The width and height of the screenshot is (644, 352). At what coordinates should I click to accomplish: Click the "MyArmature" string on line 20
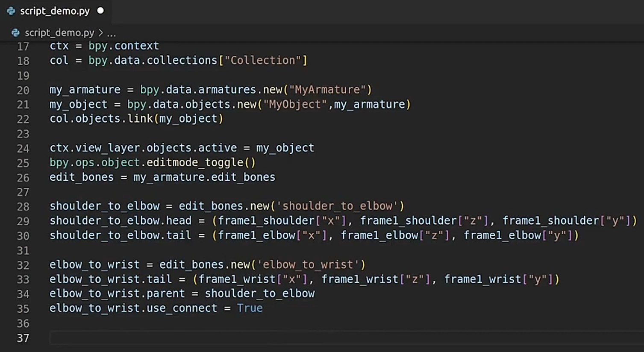327,90
